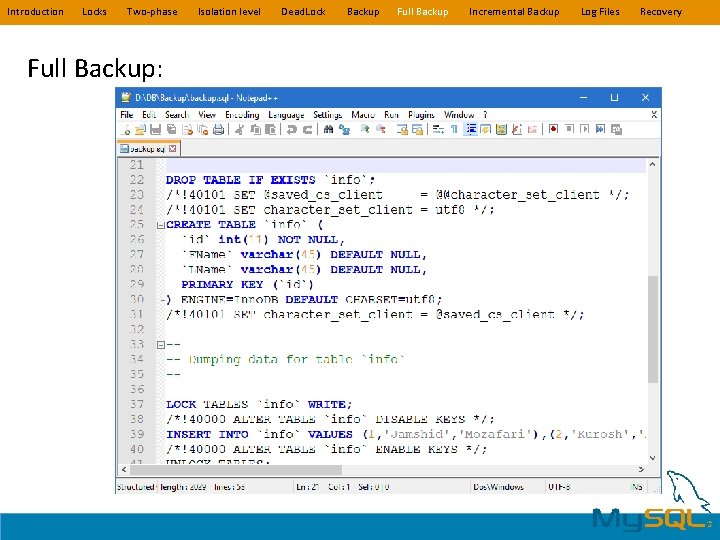Open the Search menu
The width and height of the screenshot is (720, 540).
pos(177,114)
